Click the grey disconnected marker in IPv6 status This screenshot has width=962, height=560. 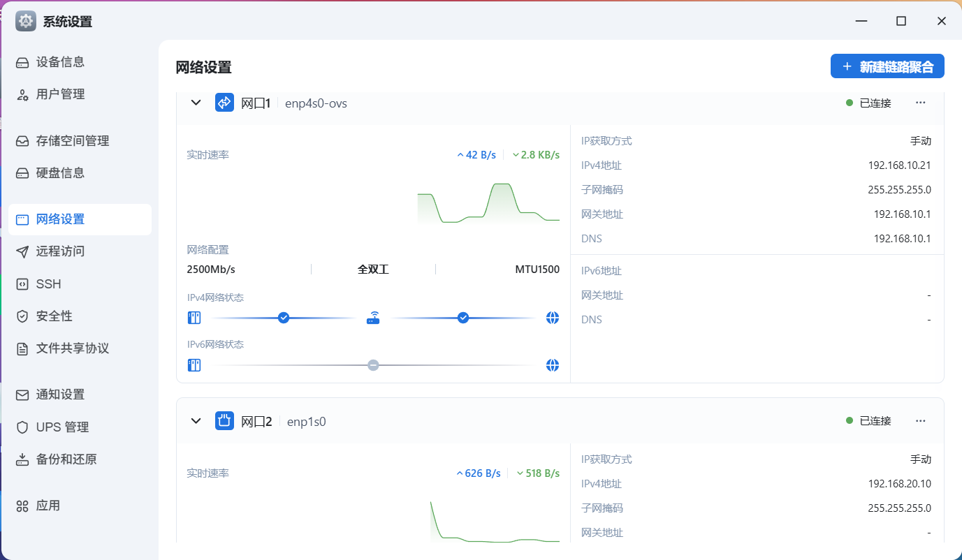(374, 365)
